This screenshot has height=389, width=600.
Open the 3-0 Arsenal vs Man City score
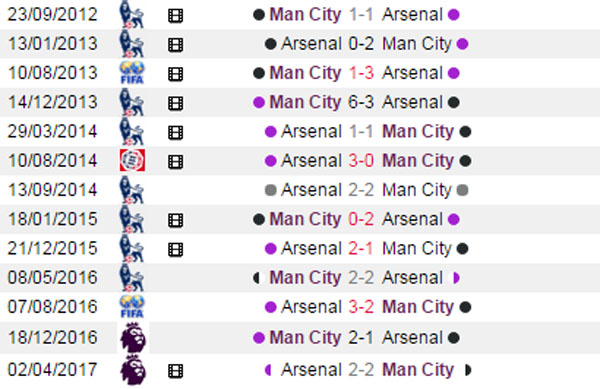[361, 161]
